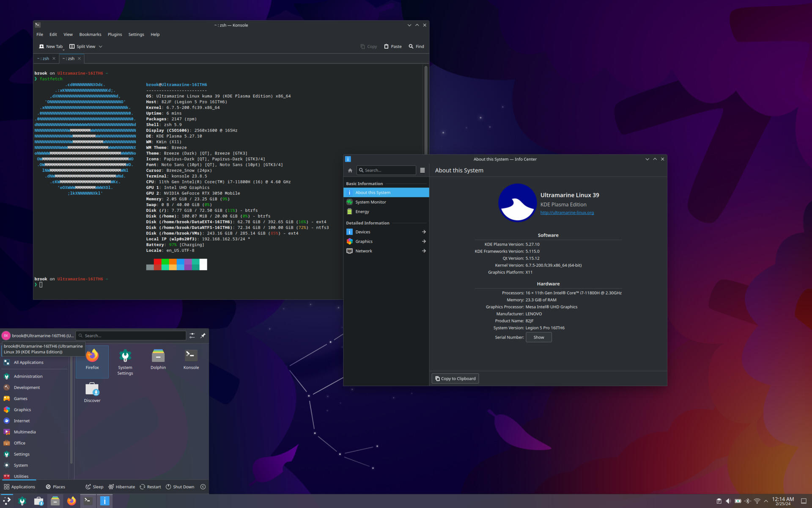
Task: Open System Settings from the launcher favorites
Action: pyautogui.click(x=125, y=361)
